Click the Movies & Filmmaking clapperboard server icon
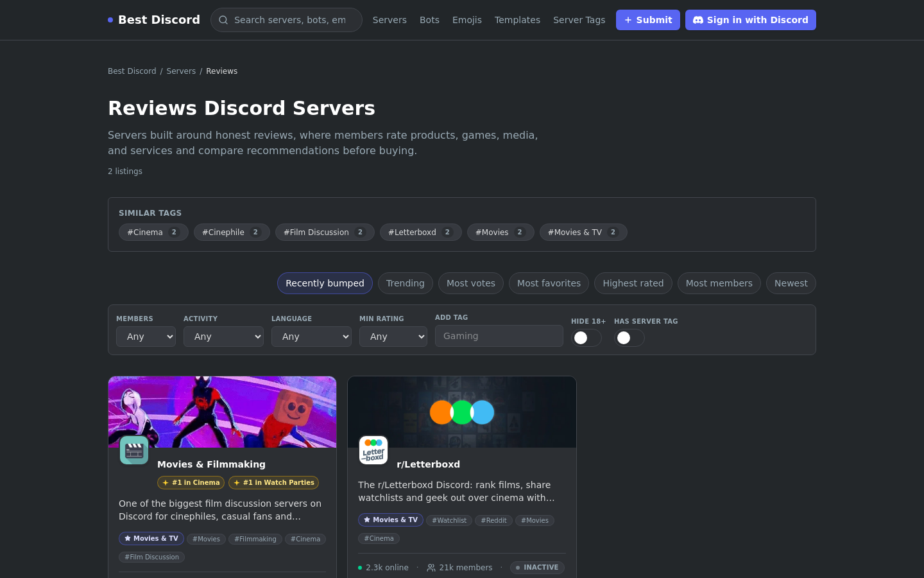The height and width of the screenshot is (578, 924). click(134, 450)
